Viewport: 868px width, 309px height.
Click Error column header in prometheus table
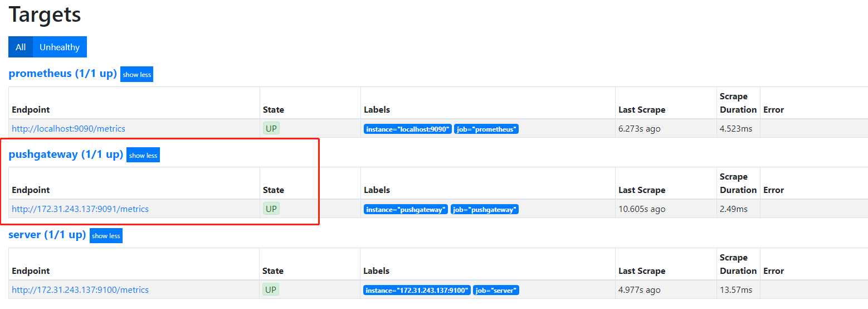tap(774, 110)
